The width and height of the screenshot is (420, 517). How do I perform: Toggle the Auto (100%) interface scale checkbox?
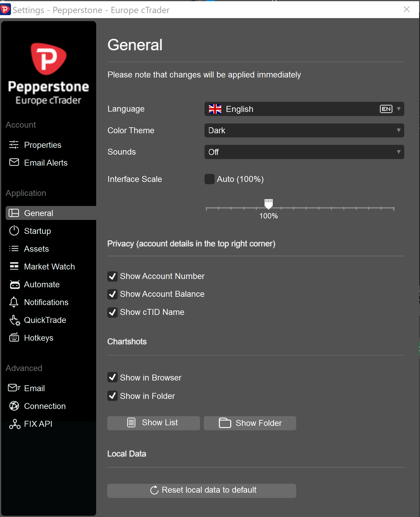[x=210, y=179]
